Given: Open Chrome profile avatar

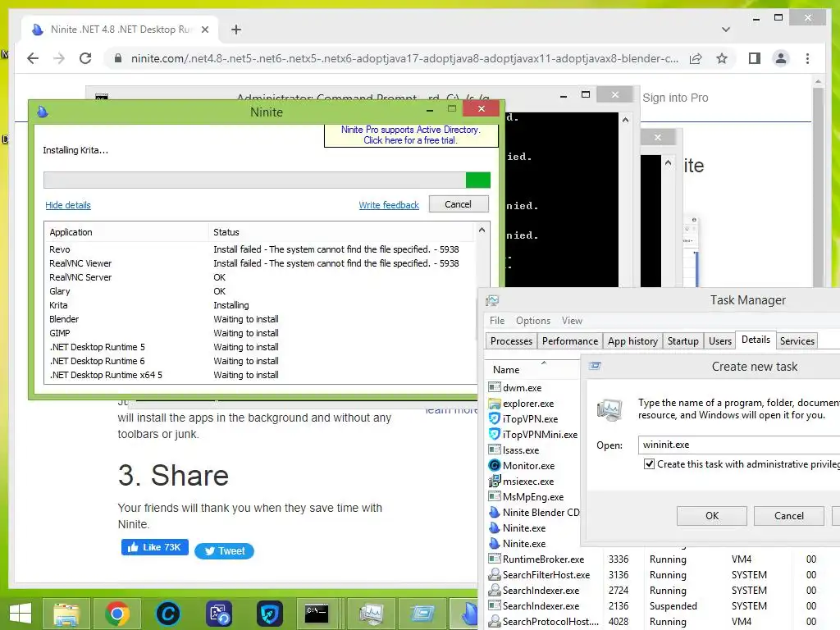Looking at the screenshot, I should pyautogui.click(x=781, y=58).
